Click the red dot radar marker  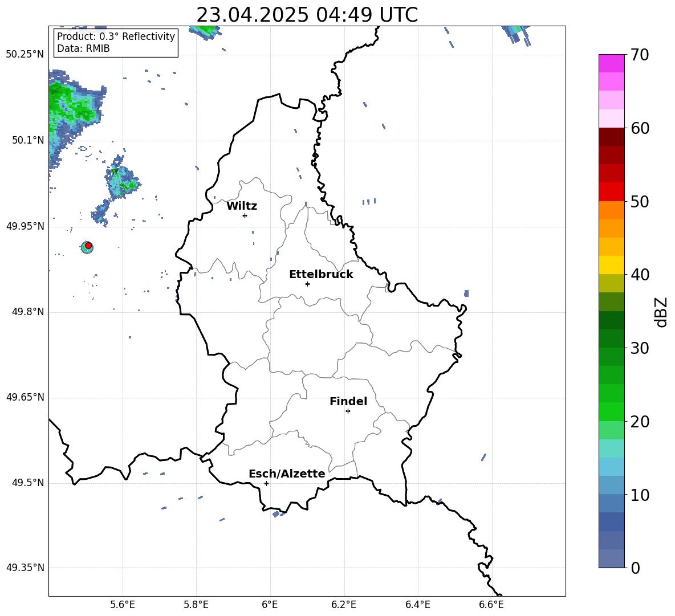[x=88, y=246]
